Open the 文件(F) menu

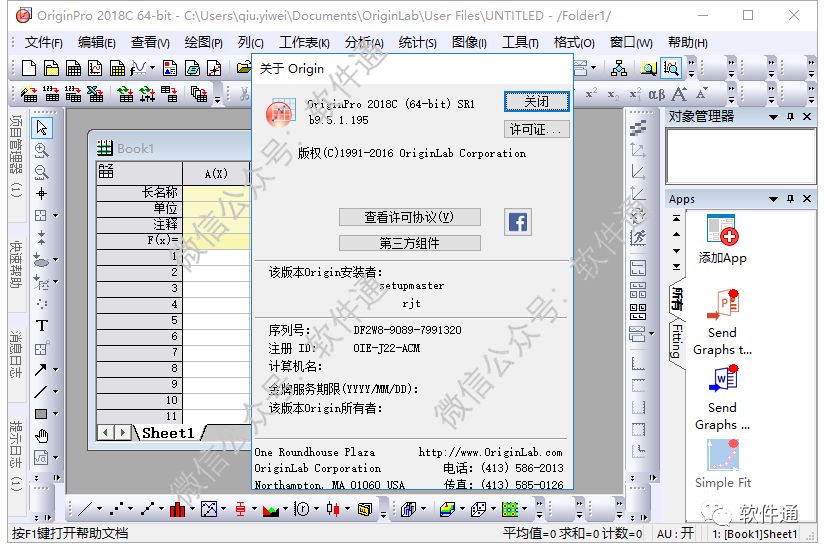[43, 42]
